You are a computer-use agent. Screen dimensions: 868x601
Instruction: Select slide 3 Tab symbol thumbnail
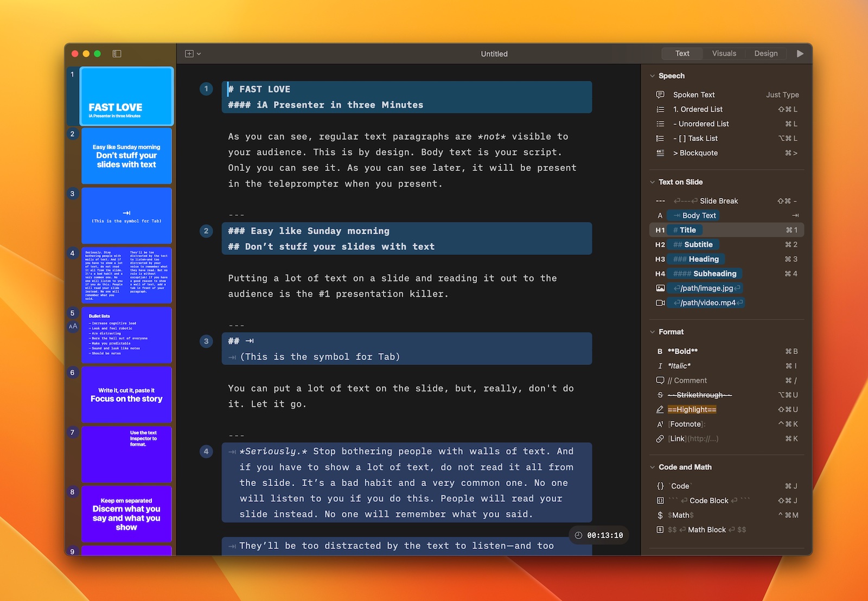[127, 215]
